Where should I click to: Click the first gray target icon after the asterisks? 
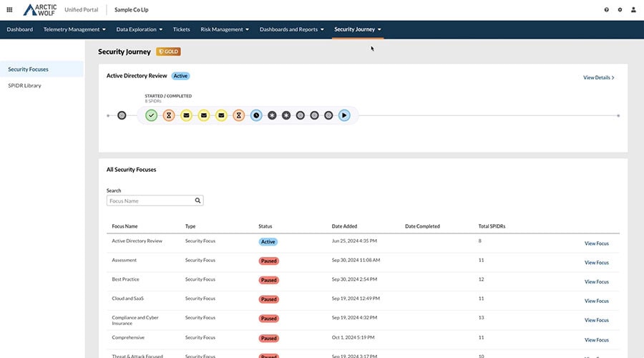coord(301,115)
